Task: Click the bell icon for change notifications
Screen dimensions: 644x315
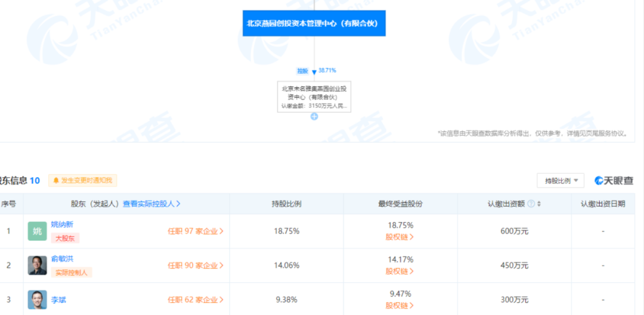Action: coord(56,180)
